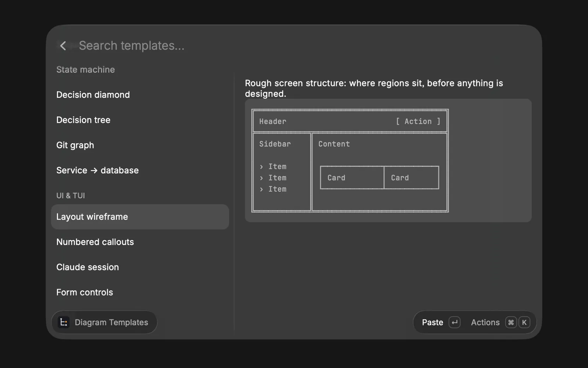Click the back arrow icon
Screen dimensions: 588x368
point(63,46)
